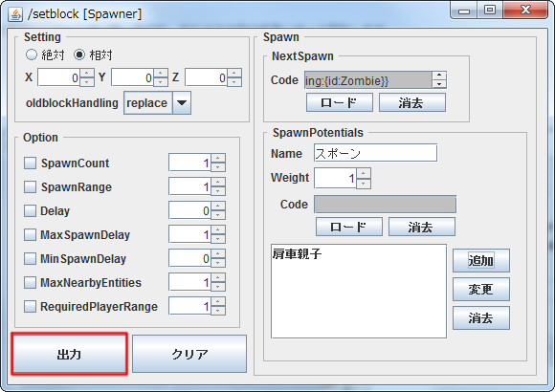
Task: Tick the Delay option checkbox
Action: pos(30,211)
